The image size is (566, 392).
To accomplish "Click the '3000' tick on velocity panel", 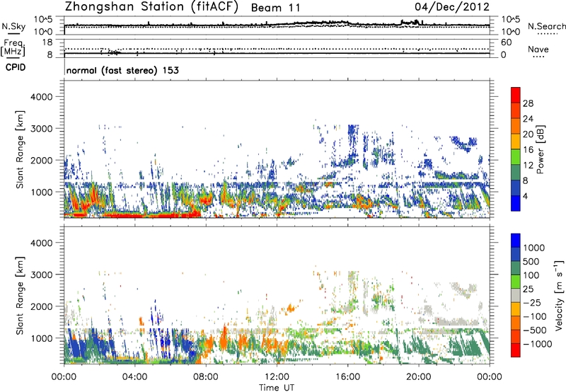I will click(x=42, y=275).
